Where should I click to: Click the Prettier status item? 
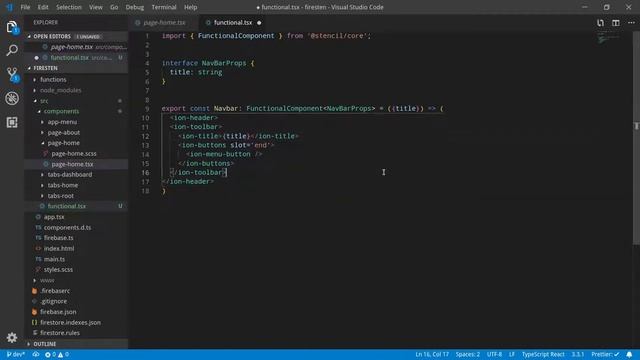(605, 354)
